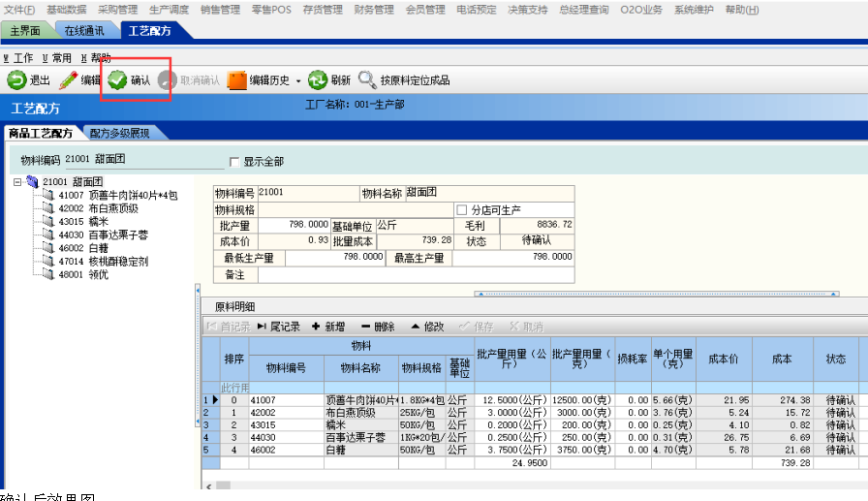Click the 批产量 value 798.0000
This screenshot has height=501, width=868.
[x=294, y=225]
